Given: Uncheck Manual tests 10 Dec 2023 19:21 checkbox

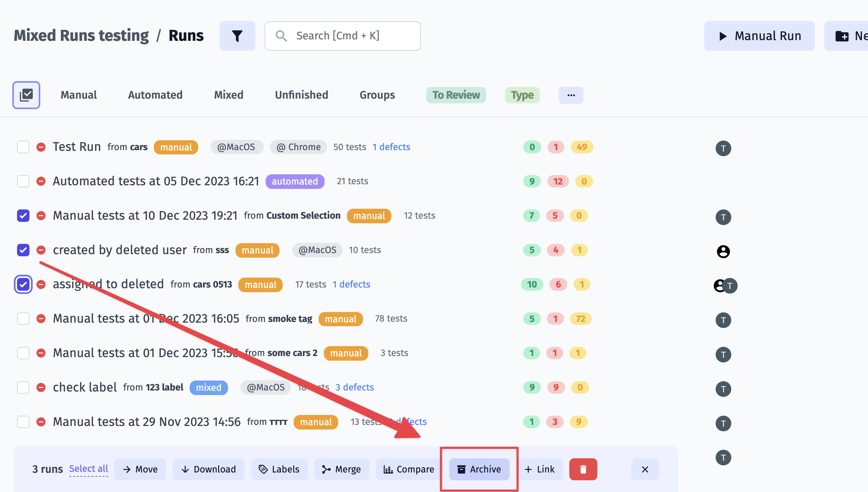Looking at the screenshot, I should (23, 215).
